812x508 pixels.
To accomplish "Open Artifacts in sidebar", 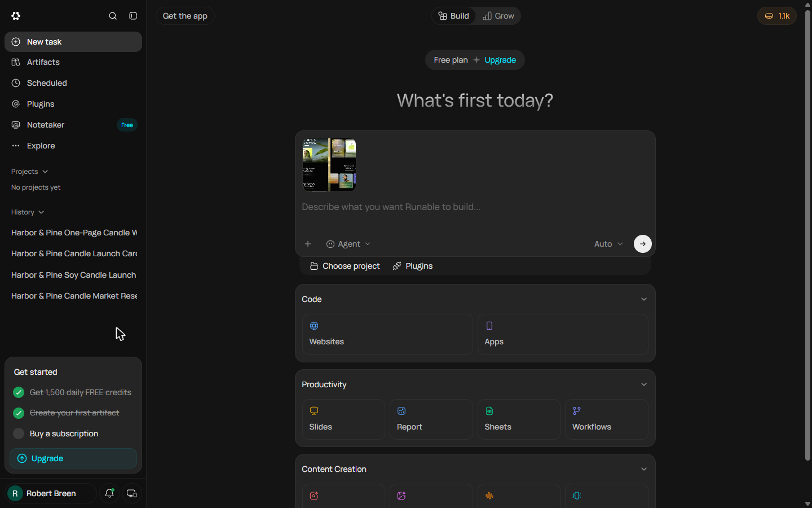I will tap(73, 62).
